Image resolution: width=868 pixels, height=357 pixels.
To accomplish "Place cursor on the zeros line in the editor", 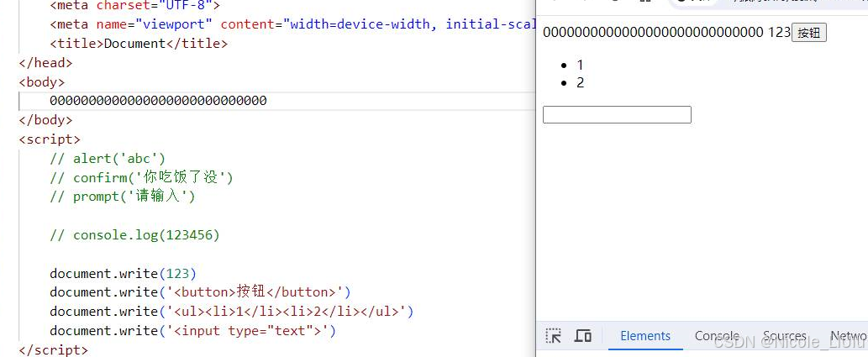I will click(158, 101).
